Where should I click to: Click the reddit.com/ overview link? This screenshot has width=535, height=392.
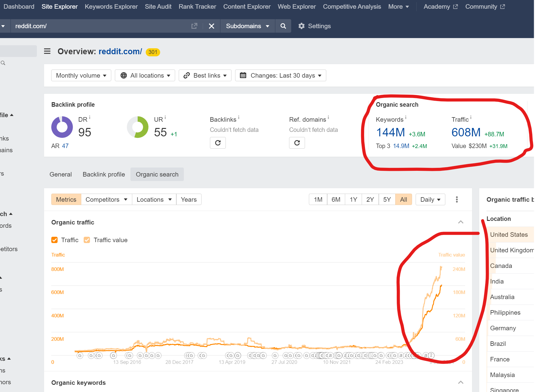120,52
